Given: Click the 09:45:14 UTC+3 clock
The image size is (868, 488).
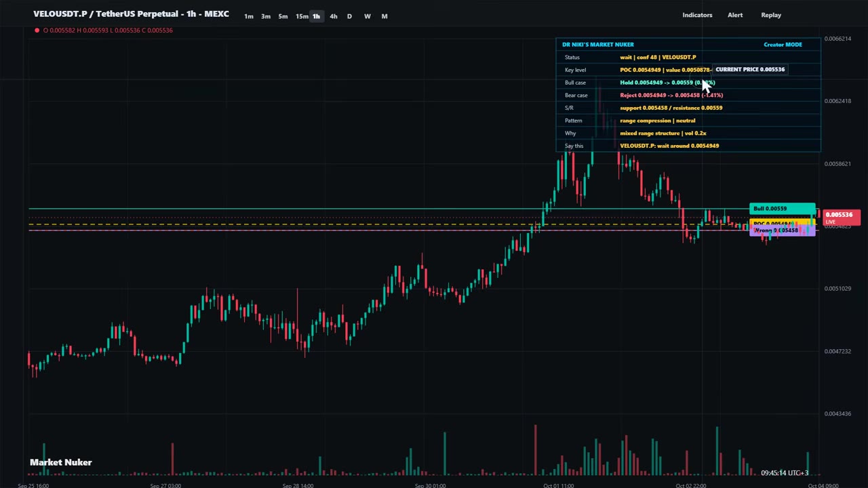Looking at the screenshot, I should pos(785,472).
